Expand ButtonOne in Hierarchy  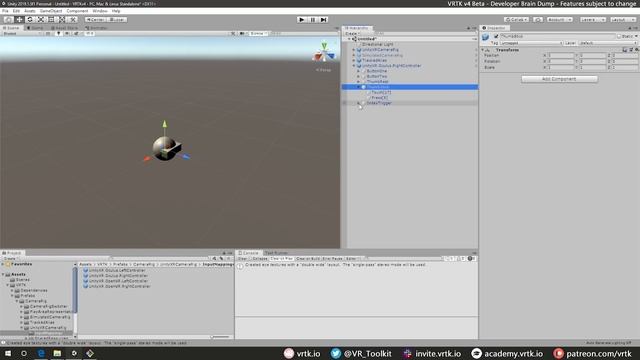[x=359, y=71]
